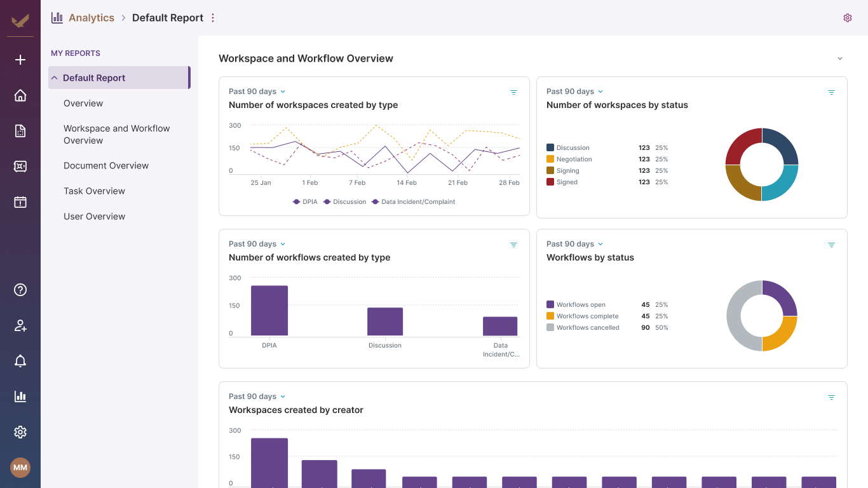The image size is (868, 488).
Task: Open the settings gear in left sidebar
Action: (x=20, y=432)
